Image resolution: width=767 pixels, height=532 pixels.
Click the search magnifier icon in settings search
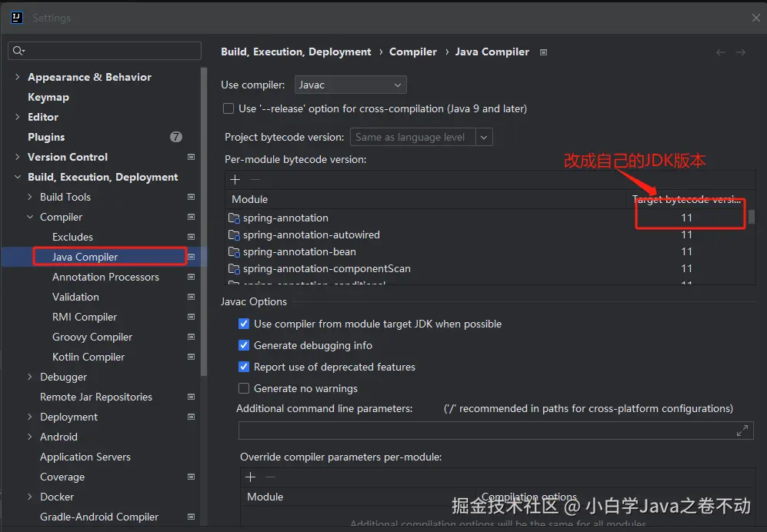point(18,51)
